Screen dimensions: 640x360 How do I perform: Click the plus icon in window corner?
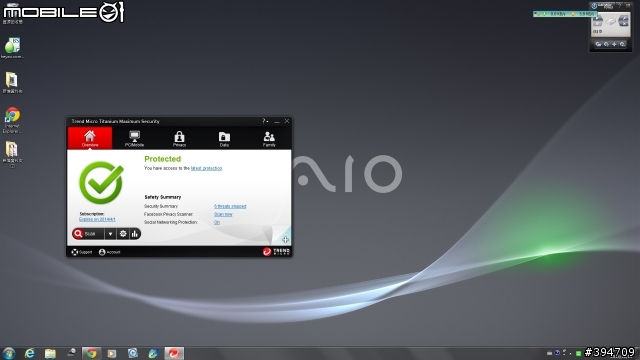tap(285, 240)
